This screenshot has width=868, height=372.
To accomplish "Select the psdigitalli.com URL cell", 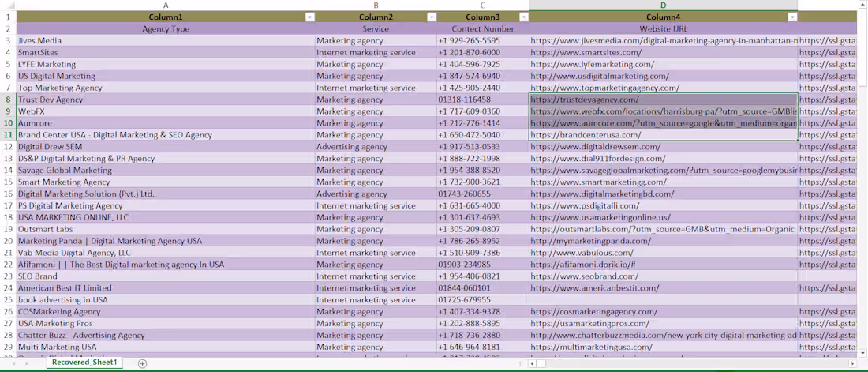I will pyautogui.click(x=663, y=205).
